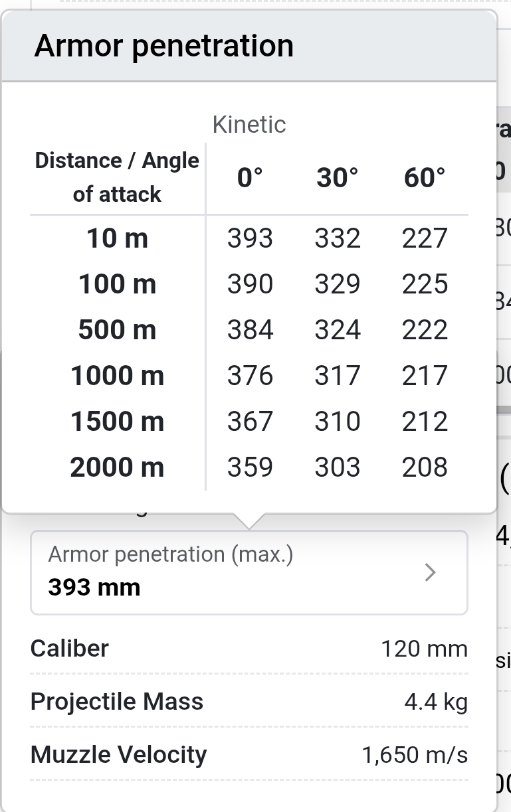Select the 1000 m distance row label
Viewport: 511px width, 812px height.
coord(118,376)
